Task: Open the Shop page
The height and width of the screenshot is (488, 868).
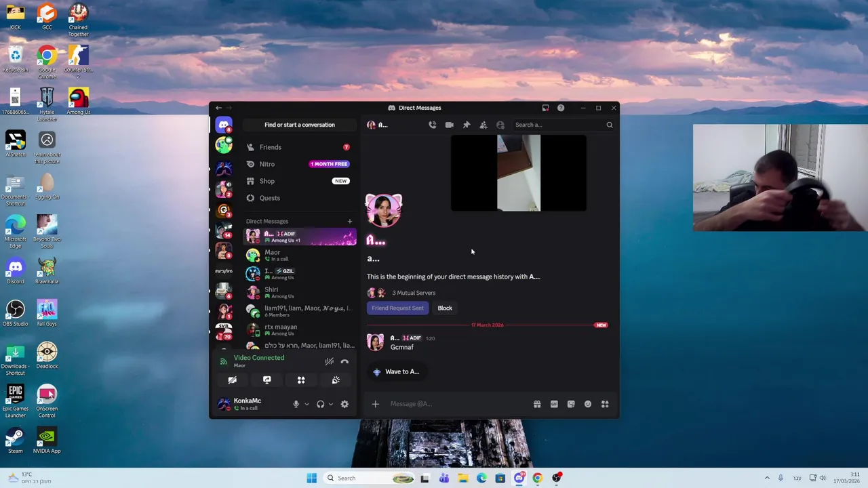Action: (300, 181)
